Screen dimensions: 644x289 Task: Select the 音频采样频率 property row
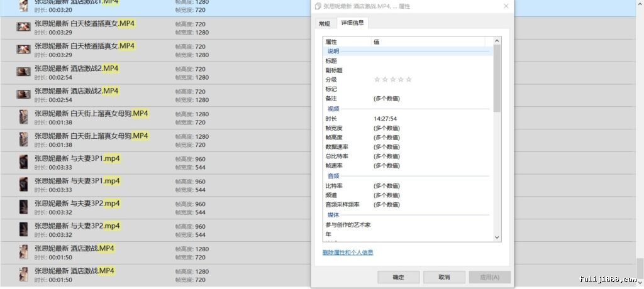(408, 205)
